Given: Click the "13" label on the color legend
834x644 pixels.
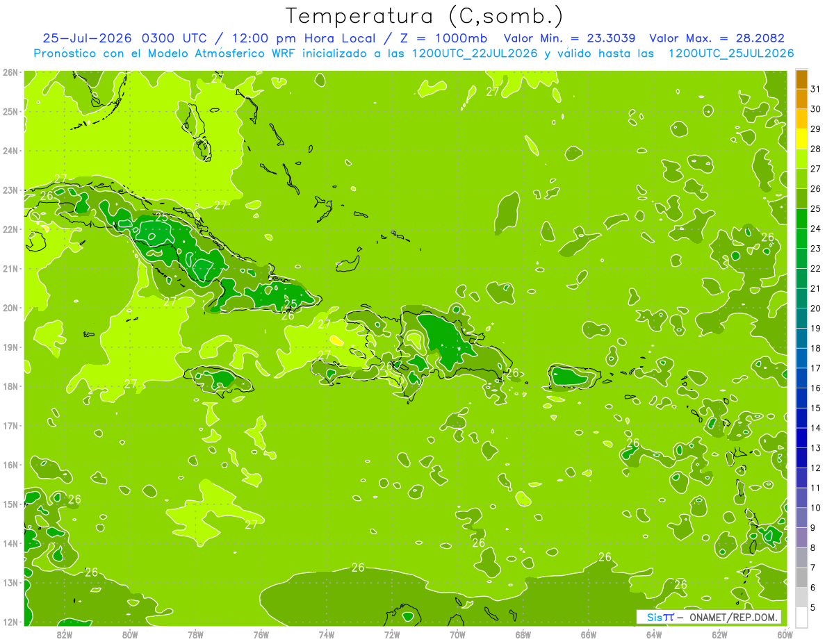Looking at the screenshot, I should tap(815, 447).
